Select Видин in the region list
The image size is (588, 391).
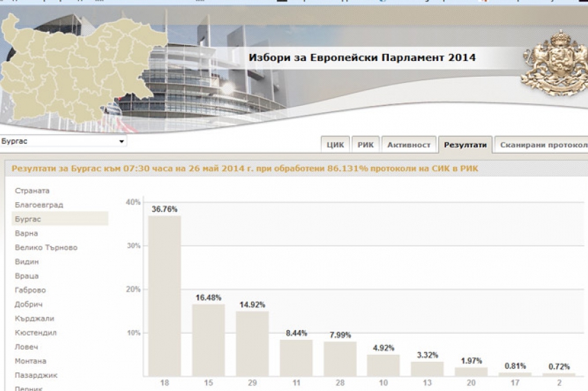pyautogui.click(x=27, y=262)
